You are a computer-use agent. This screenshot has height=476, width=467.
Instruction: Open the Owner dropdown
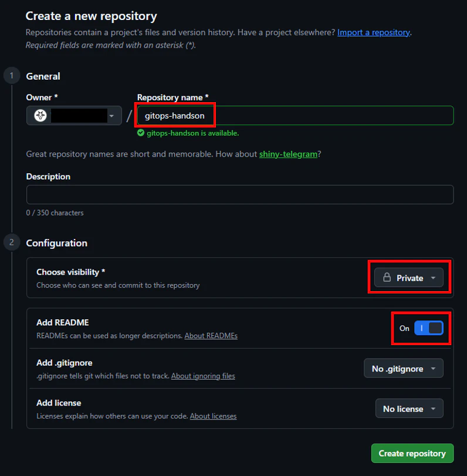pyautogui.click(x=74, y=116)
